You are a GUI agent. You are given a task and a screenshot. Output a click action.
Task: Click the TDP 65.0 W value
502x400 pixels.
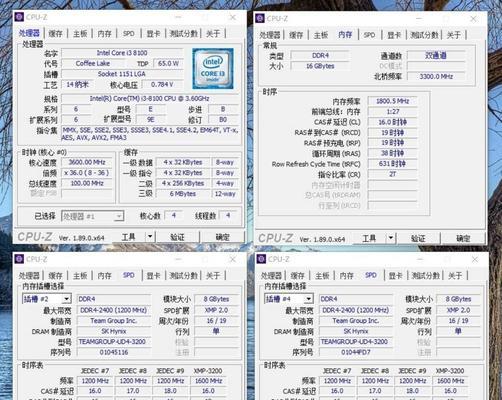point(168,63)
